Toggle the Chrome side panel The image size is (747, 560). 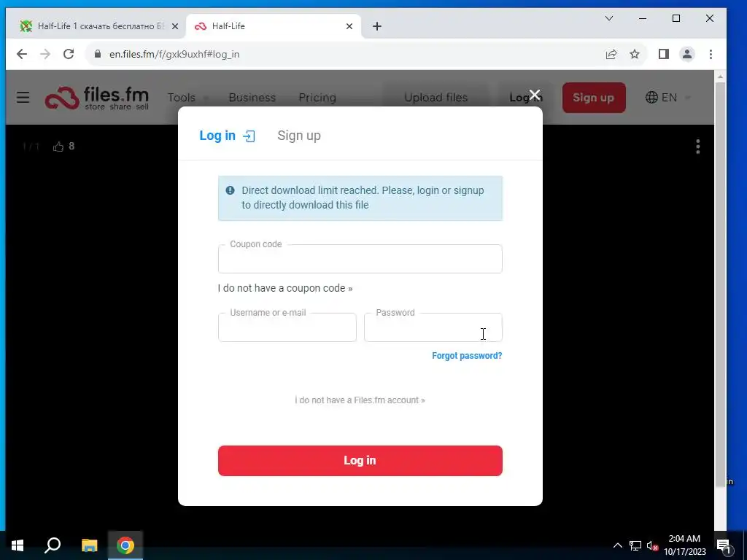(x=664, y=54)
